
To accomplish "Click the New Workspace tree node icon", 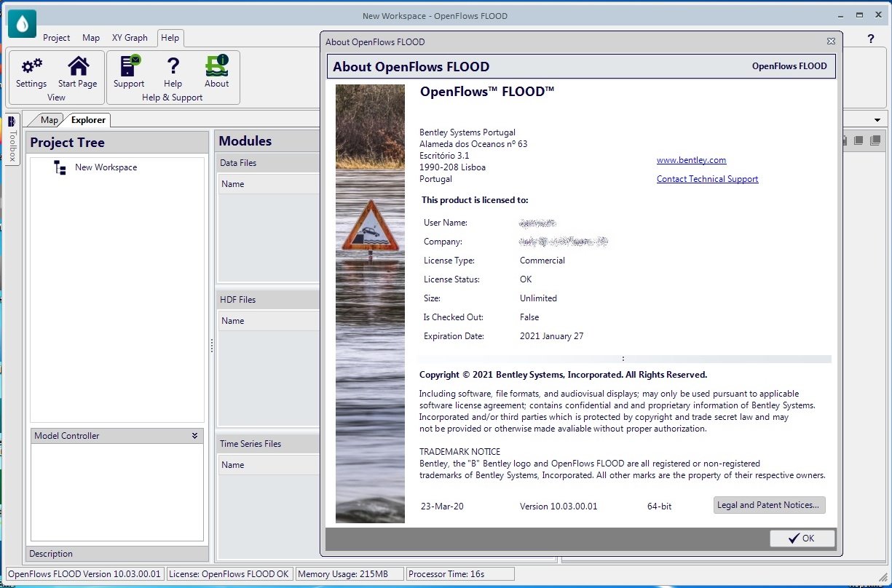I will point(60,167).
